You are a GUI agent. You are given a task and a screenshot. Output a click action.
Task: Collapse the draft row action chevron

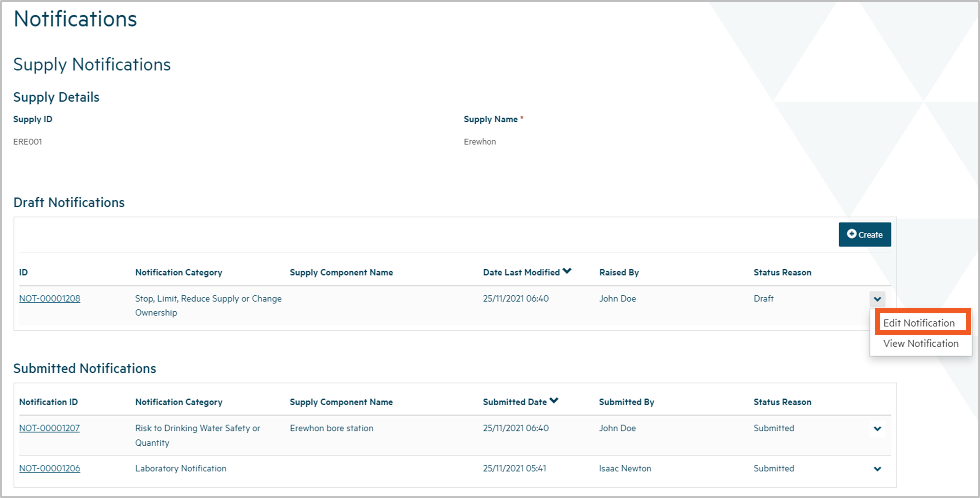tap(877, 299)
